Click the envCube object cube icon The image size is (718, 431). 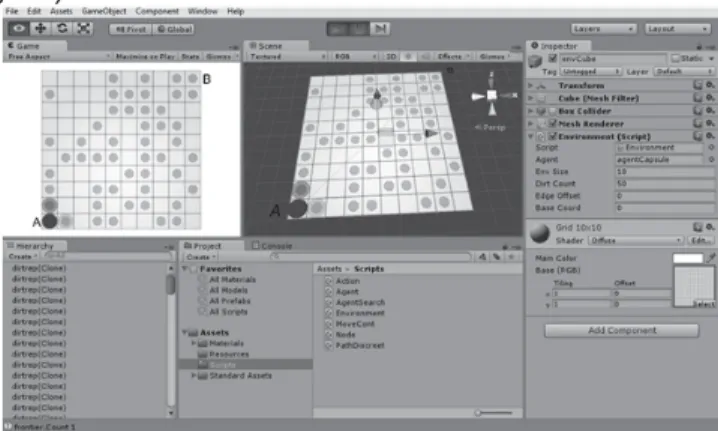coord(535,61)
